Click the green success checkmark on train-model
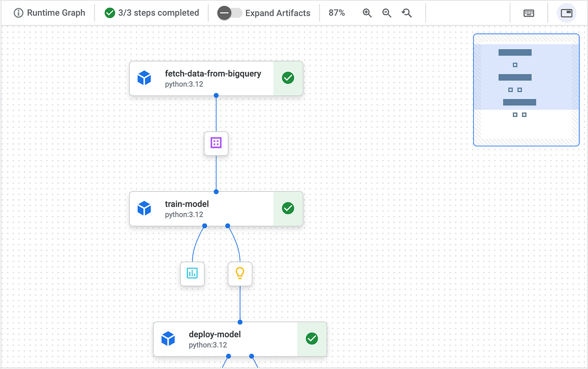588x369 pixels. [x=288, y=208]
